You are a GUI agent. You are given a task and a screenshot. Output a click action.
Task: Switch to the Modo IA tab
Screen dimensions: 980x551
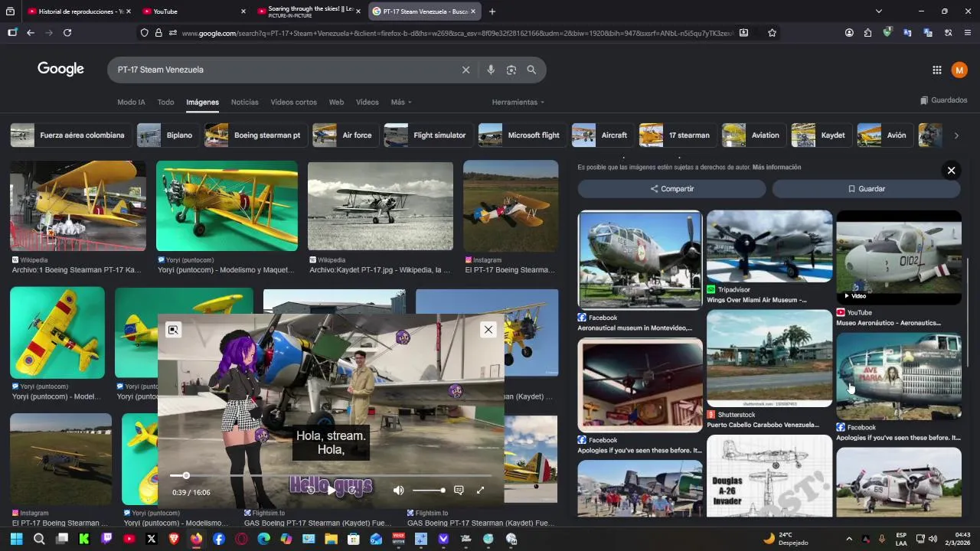pyautogui.click(x=131, y=102)
